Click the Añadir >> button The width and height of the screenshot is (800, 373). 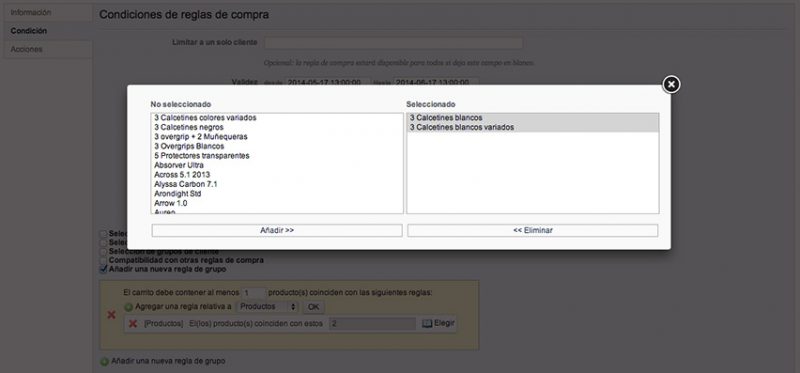277,231
